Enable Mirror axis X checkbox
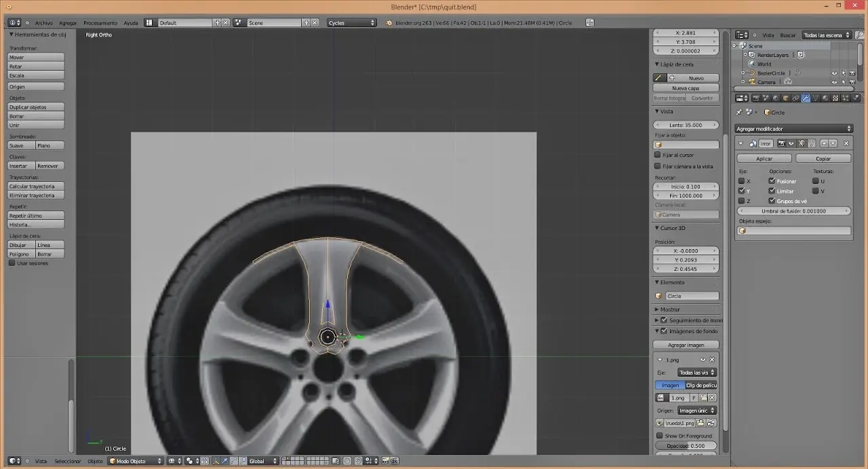The width and height of the screenshot is (868, 469). pyautogui.click(x=741, y=181)
